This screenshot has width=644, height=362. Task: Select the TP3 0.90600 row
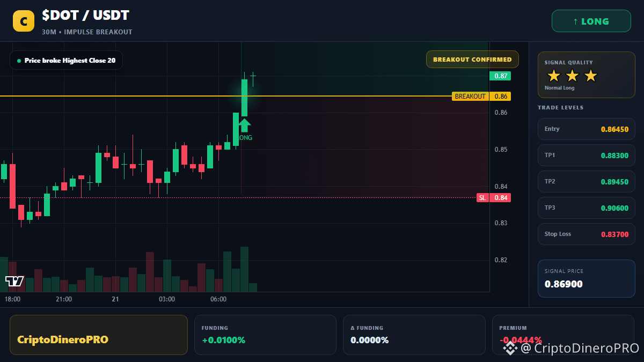[x=587, y=208]
